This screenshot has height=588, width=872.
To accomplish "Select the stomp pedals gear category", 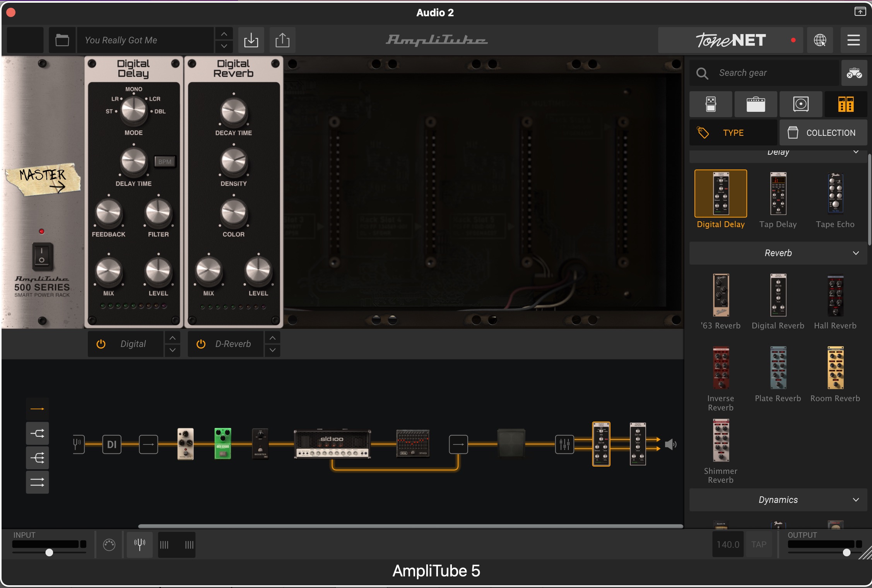I will 711,104.
